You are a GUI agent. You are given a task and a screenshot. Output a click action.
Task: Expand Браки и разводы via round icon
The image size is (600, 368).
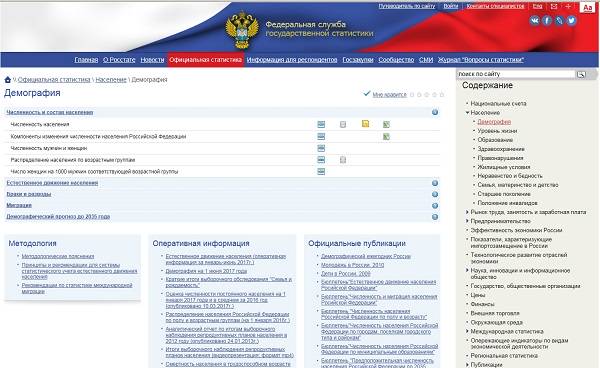[435, 194]
